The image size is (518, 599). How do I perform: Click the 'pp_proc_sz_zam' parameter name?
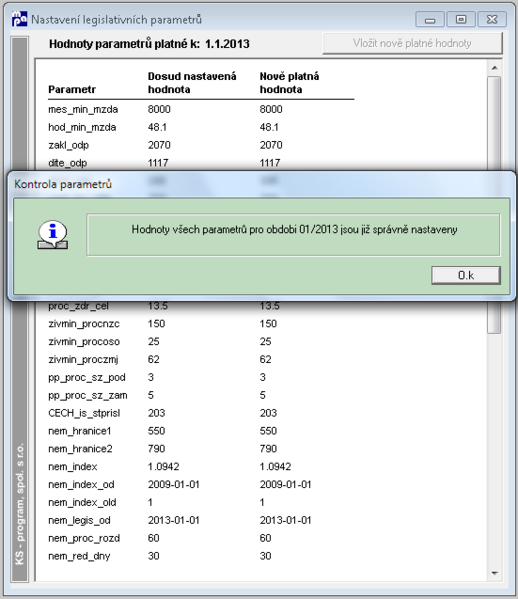88,395
